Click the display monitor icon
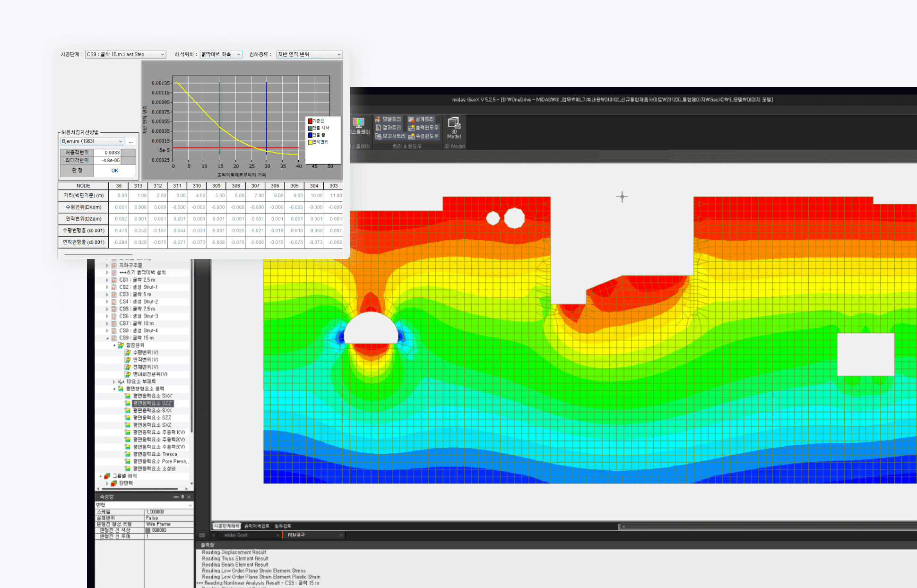917x588 pixels. [x=359, y=123]
